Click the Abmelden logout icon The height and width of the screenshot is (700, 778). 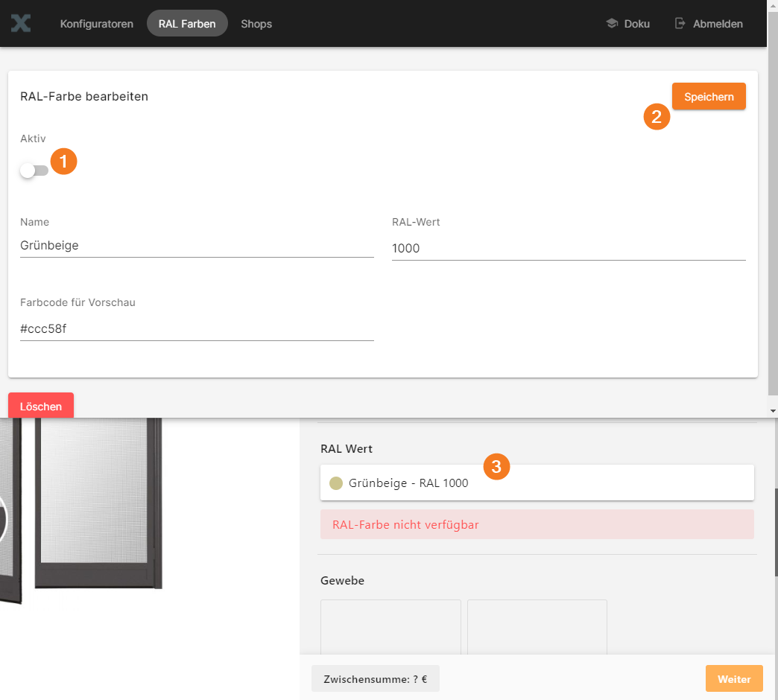(680, 24)
